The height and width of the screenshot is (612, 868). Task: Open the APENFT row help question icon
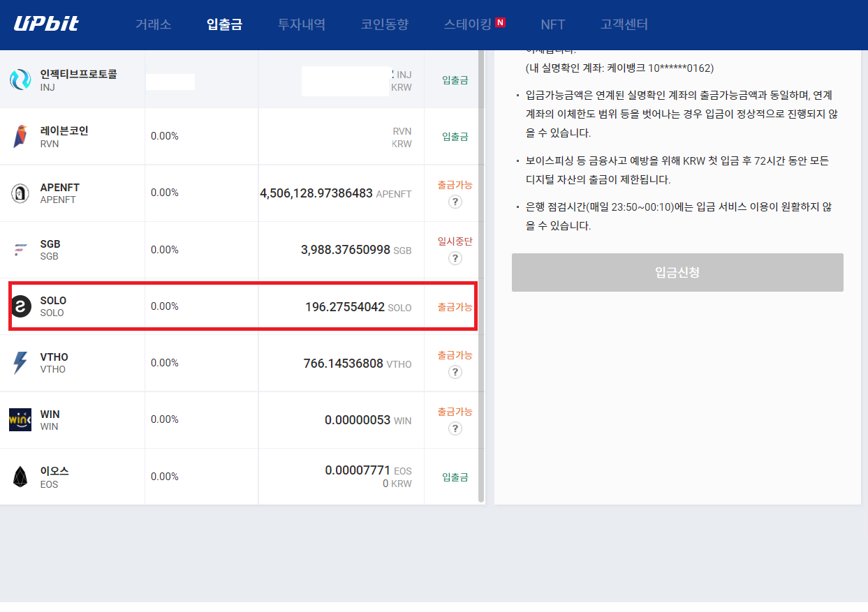455,202
